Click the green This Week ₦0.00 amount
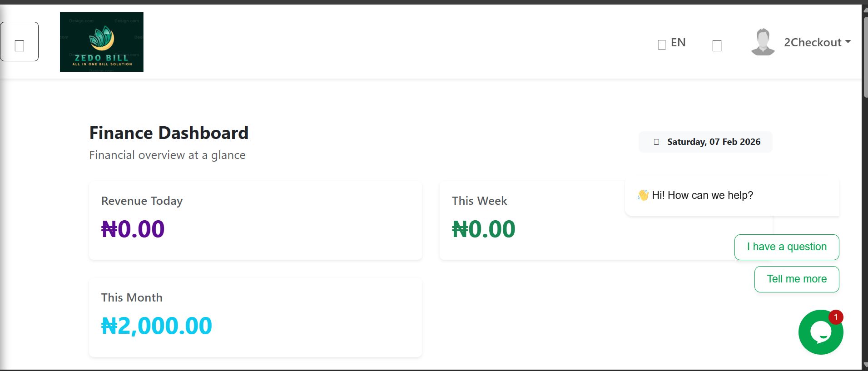This screenshot has height=371, width=868. click(x=483, y=229)
